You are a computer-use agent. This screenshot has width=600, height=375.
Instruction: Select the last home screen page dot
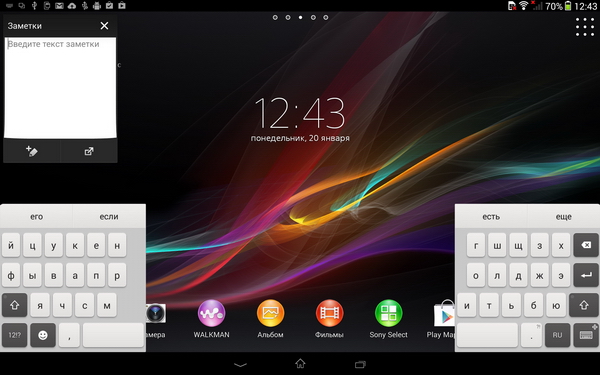[x=326, y=17]
